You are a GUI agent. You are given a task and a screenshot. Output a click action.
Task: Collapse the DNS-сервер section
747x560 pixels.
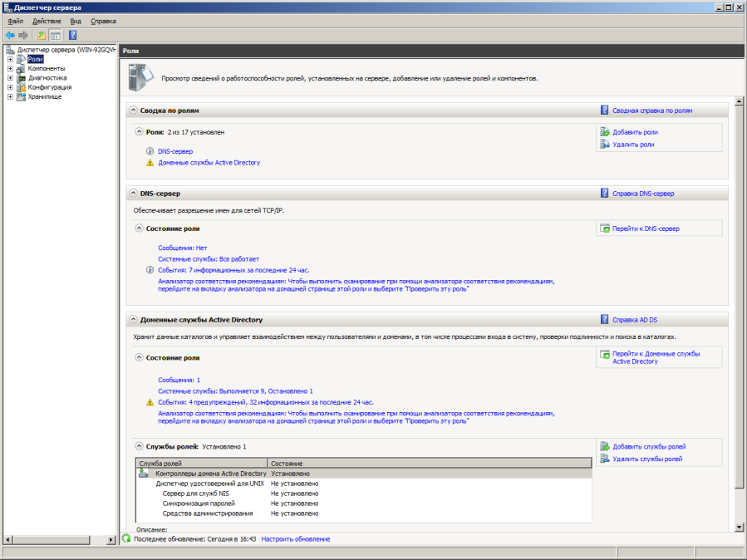coord(134,193)
